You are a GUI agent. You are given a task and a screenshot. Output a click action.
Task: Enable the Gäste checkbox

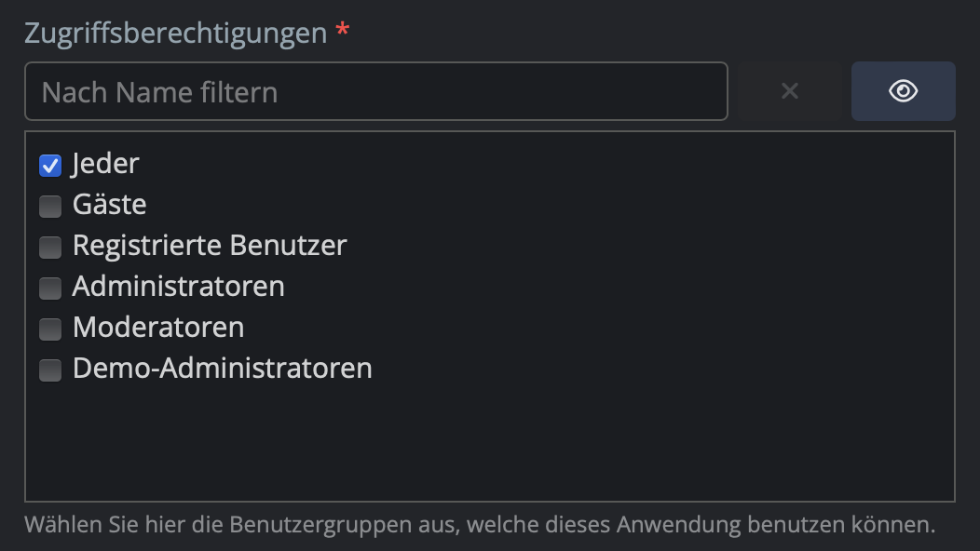coord(50,207)
